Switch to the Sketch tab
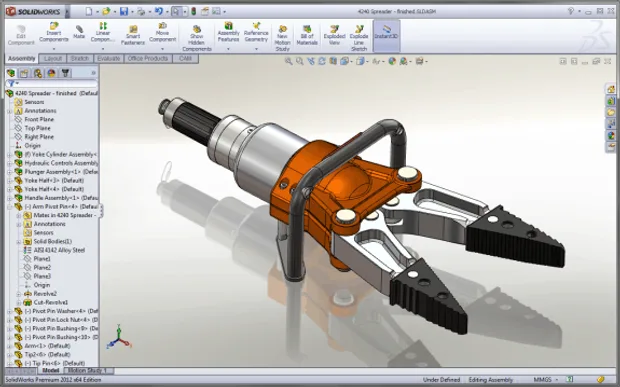 coord(80,59)
